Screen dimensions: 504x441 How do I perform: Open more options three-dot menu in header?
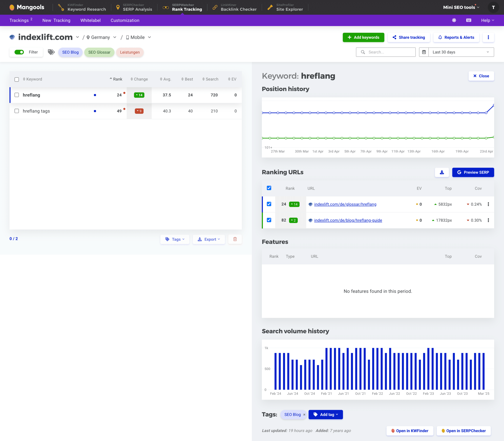pos(488,37)
